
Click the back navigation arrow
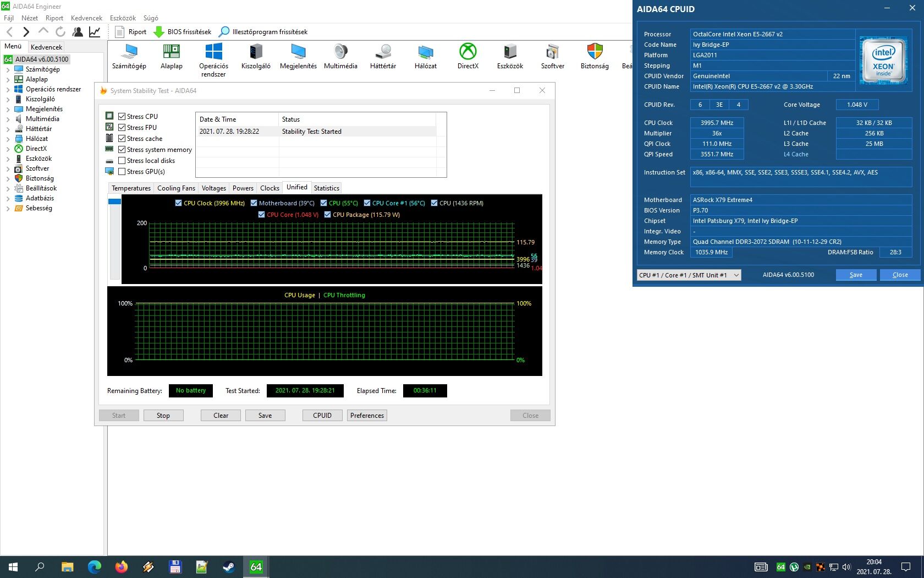coord(9,32)
